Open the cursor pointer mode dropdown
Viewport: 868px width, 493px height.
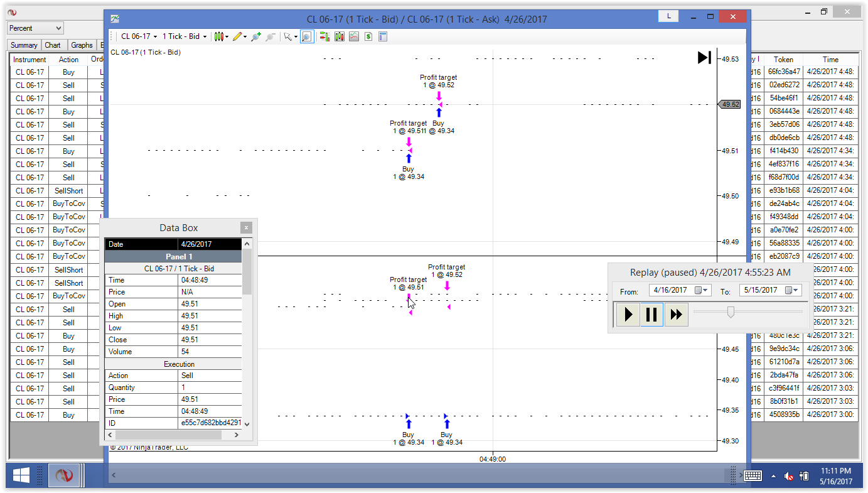pyautogui.click(x=291, y=36)
